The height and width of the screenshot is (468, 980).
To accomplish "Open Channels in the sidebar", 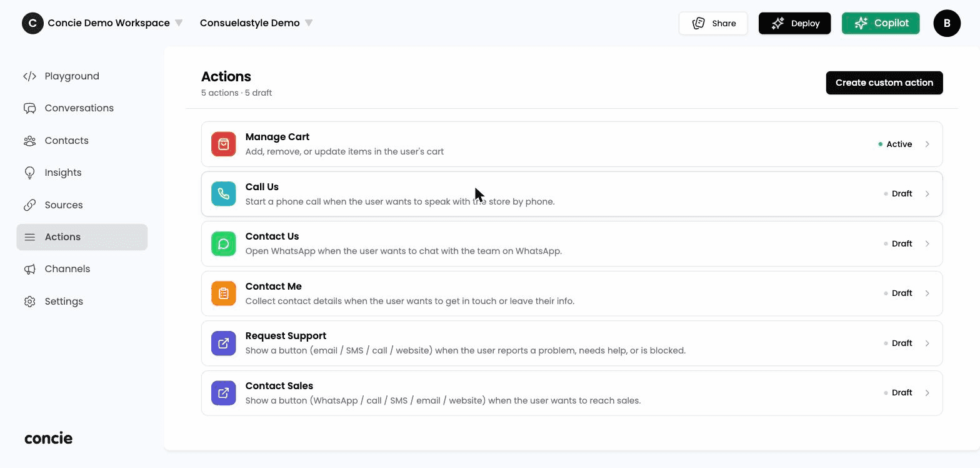I will tap(82, 269).
